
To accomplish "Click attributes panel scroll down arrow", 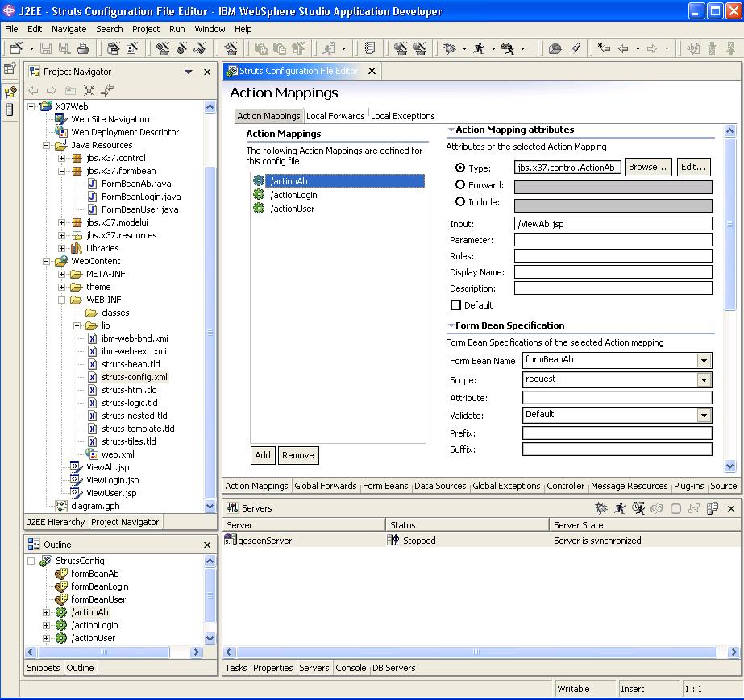I will coord(729,466).
